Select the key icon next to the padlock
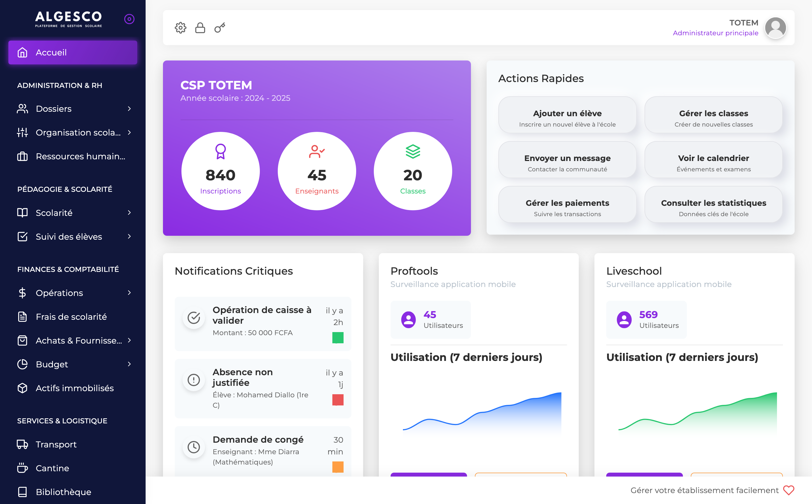Image resolution: width=812 pixels, height=504 pixels. tap(219, 28)
